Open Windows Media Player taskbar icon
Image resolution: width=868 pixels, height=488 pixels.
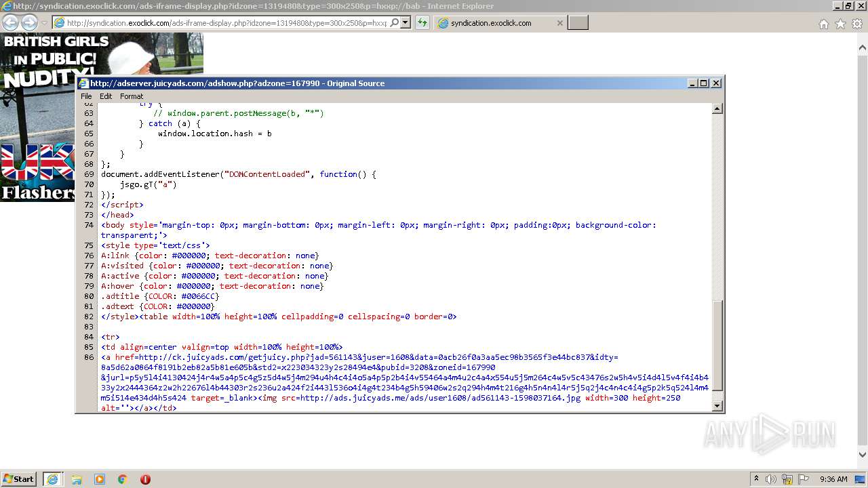click(100, 479)
